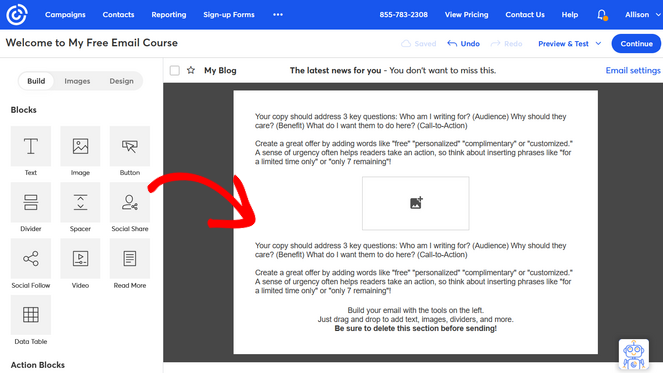Click the image placeholder in the email
663x373 pixels.
(x=416, y=203)
